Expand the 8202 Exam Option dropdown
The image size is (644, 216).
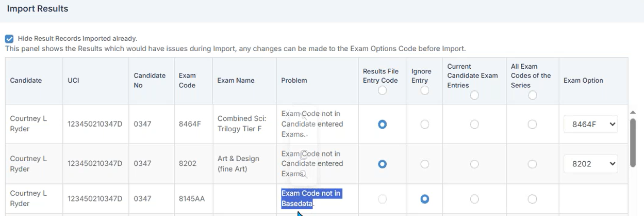[x=590, y=164]
